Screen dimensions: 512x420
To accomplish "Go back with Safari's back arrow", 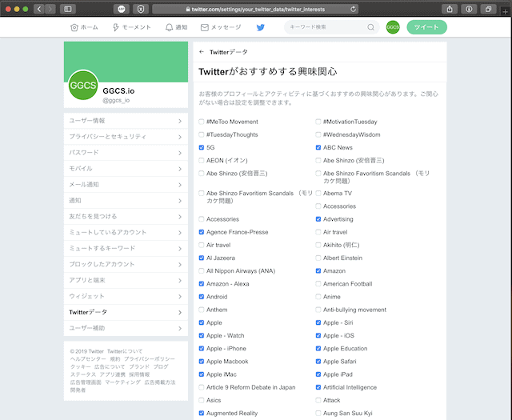I will coord(39,9).
